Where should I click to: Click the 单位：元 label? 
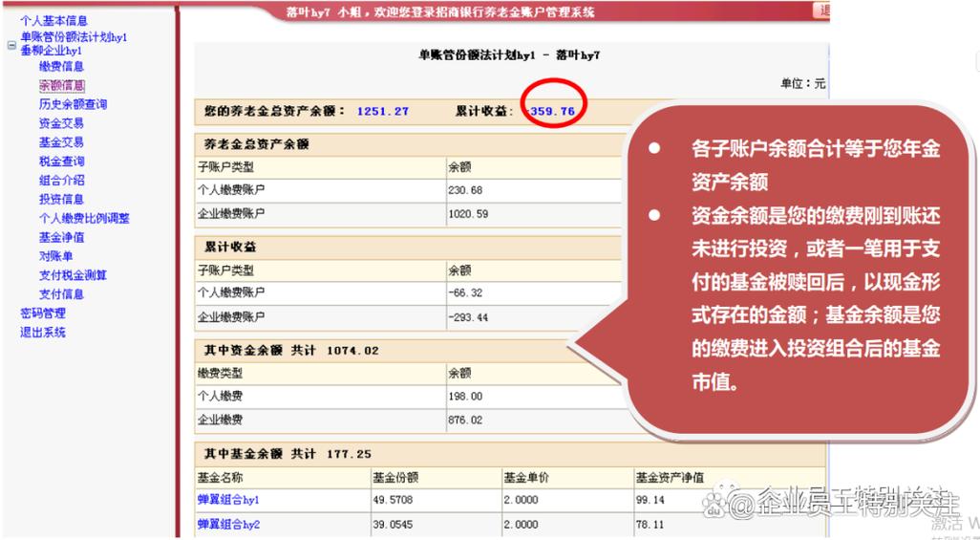coord(803,83)
